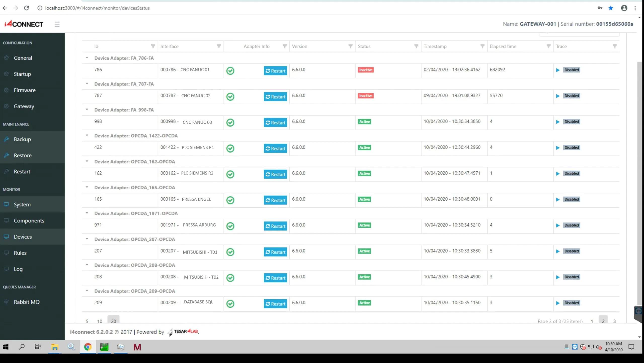
Task: Open Chrome in the Windows taskbar
Action: pyautogui.click(x=88, y=347)
